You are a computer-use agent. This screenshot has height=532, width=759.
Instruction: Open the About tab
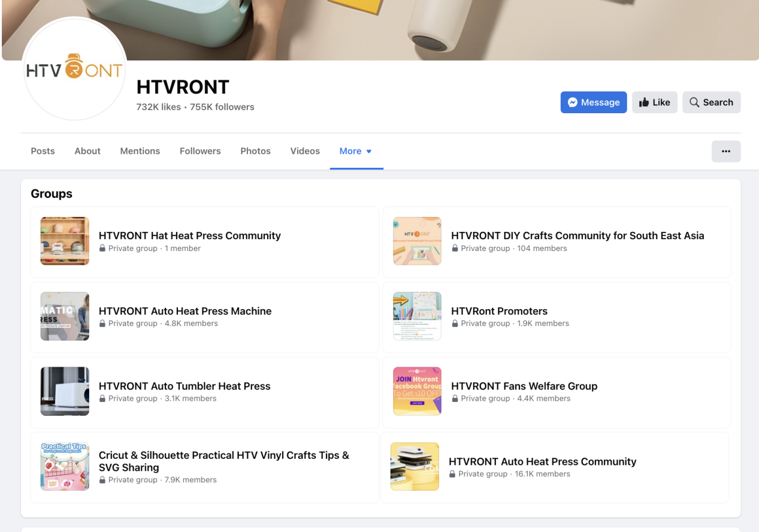(87, 152)
